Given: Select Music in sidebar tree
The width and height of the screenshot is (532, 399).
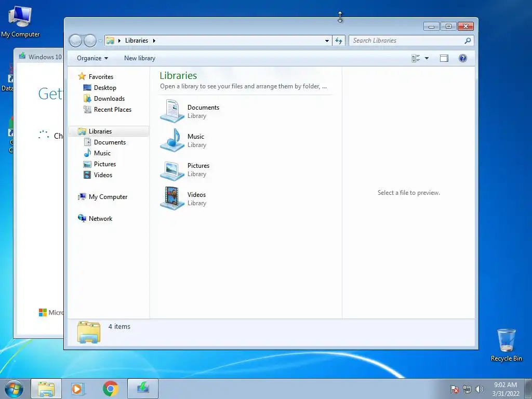Looking at the screenshot, I should (x=97, y=153).
